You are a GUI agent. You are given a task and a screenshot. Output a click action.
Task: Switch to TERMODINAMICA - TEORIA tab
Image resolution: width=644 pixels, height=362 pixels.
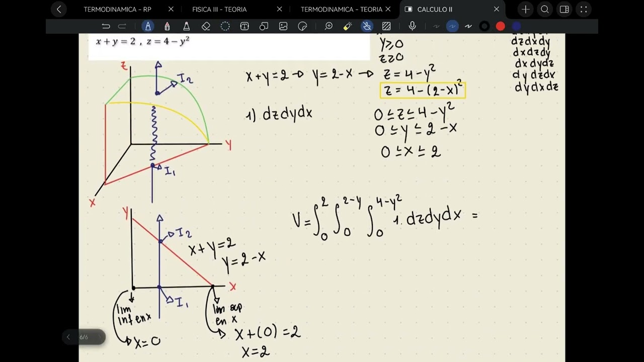tap(342, 9)
